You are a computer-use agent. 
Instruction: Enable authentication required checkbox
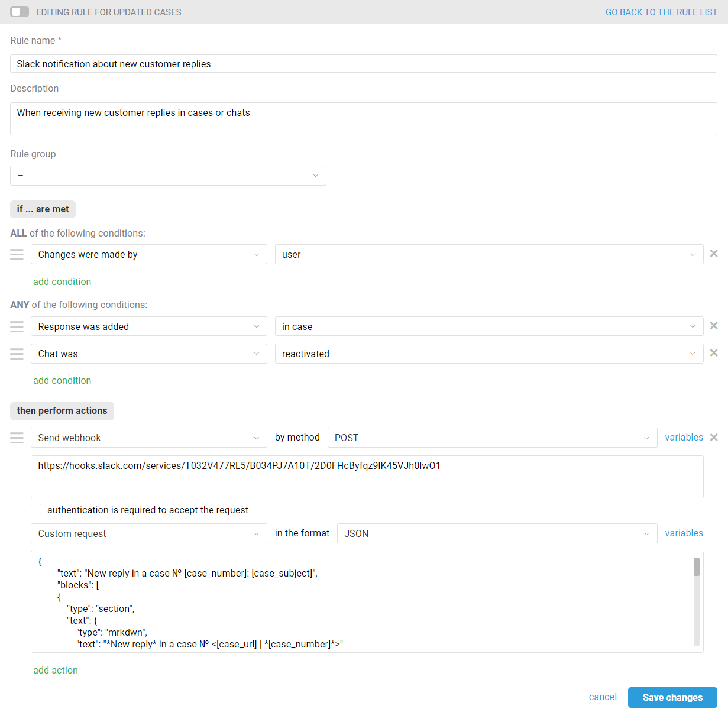click(x=37, y=509)
